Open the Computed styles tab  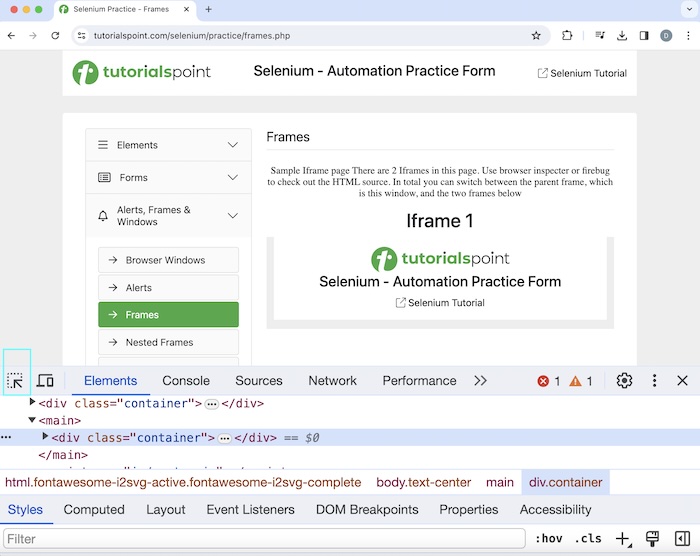94,510
